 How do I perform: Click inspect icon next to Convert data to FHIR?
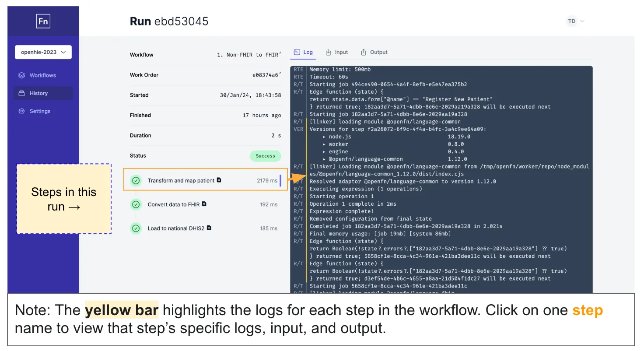point(204,204)
